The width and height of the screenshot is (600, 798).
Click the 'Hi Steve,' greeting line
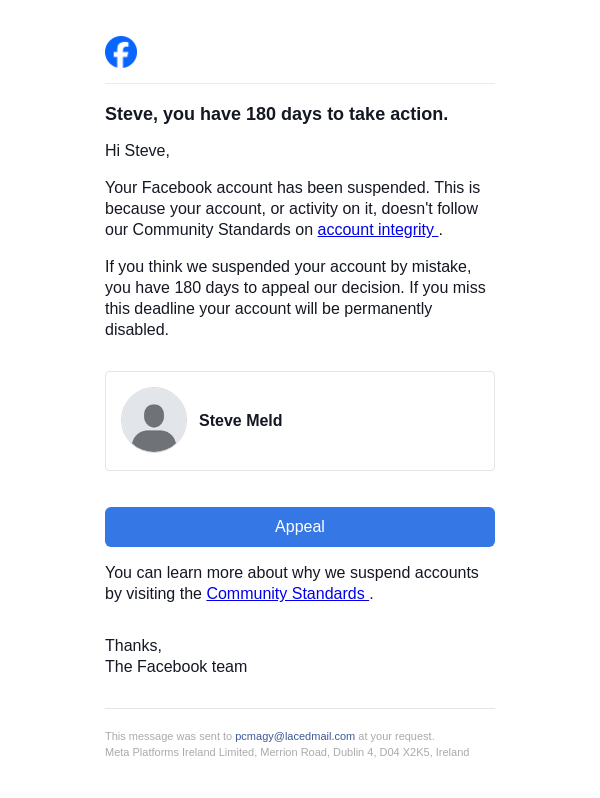click(137, 151)
